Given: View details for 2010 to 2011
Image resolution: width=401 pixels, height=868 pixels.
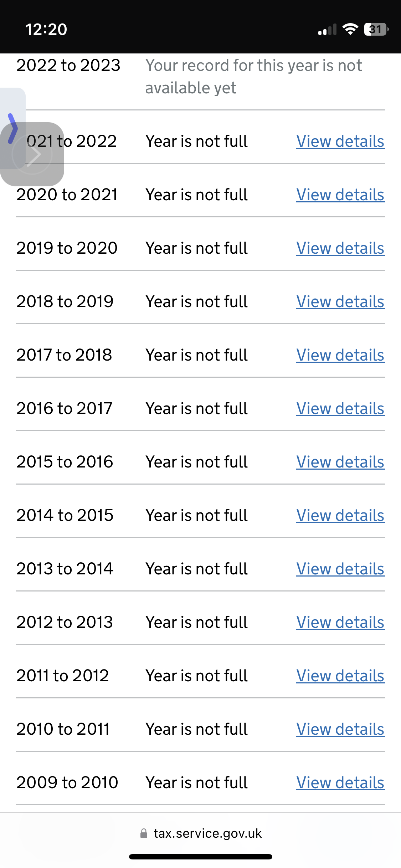Looking at the screenshot, I should point(340,729).
